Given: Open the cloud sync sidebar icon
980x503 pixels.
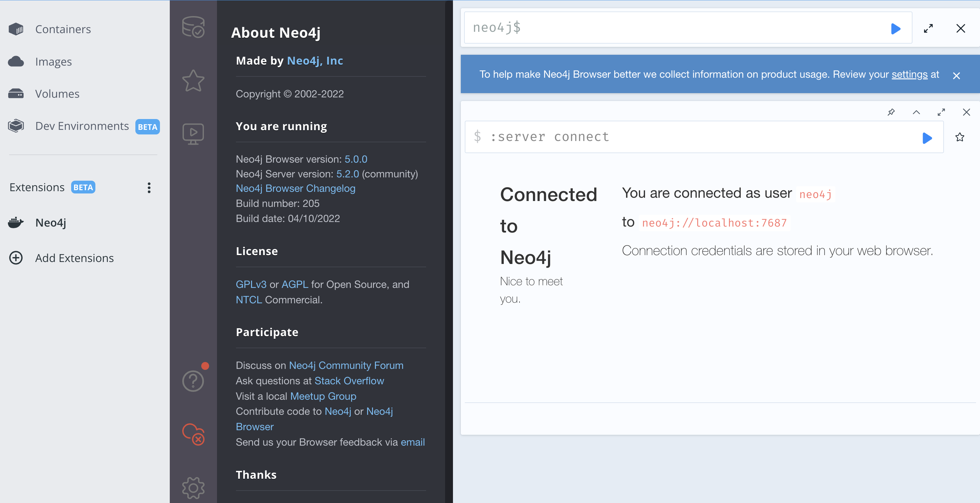Looking at the screenshot, I should 193,434.
